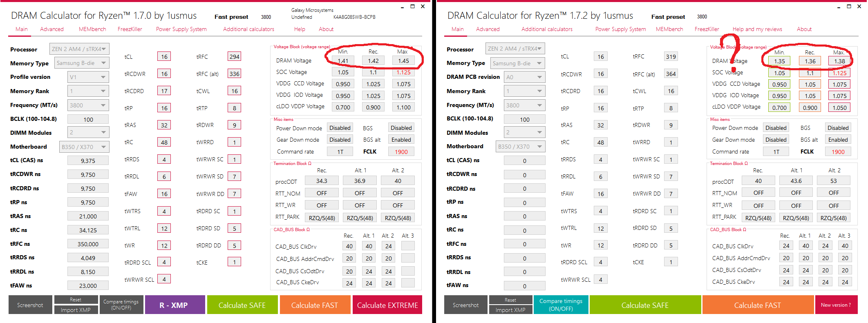Select Power Supply System tab in 1.7.0 window
The width and height of the screenshot is (868, 323).
tap(181, 29)
